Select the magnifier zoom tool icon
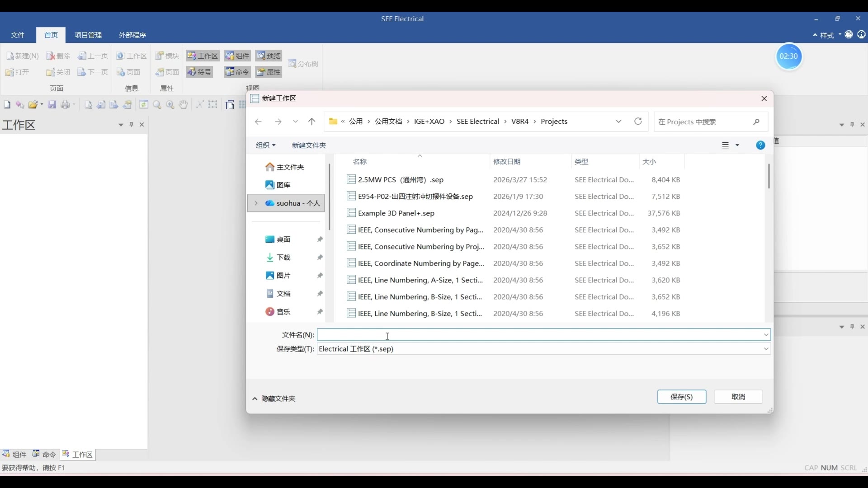 [x=157, y=105]
